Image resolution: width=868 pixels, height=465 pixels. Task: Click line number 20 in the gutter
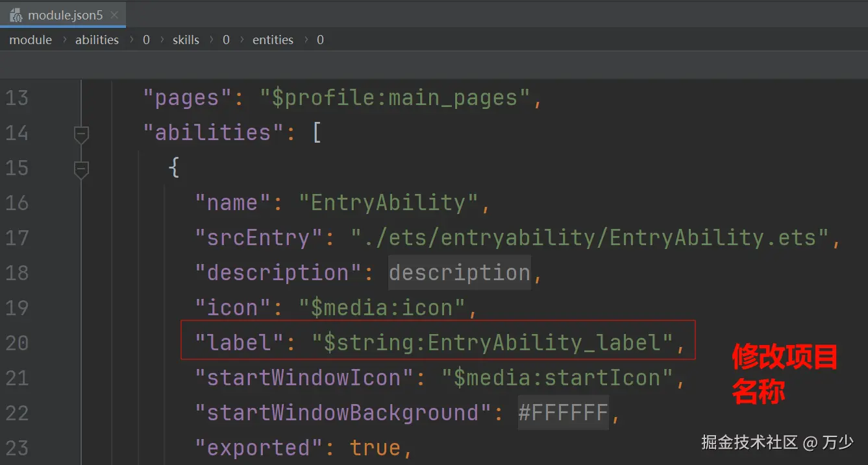pos(17,343)
